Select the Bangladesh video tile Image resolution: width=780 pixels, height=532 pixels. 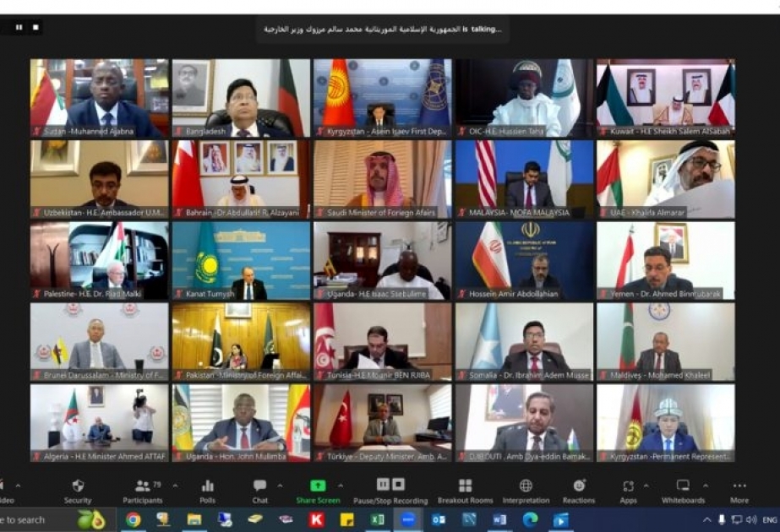tap(241, 98)
